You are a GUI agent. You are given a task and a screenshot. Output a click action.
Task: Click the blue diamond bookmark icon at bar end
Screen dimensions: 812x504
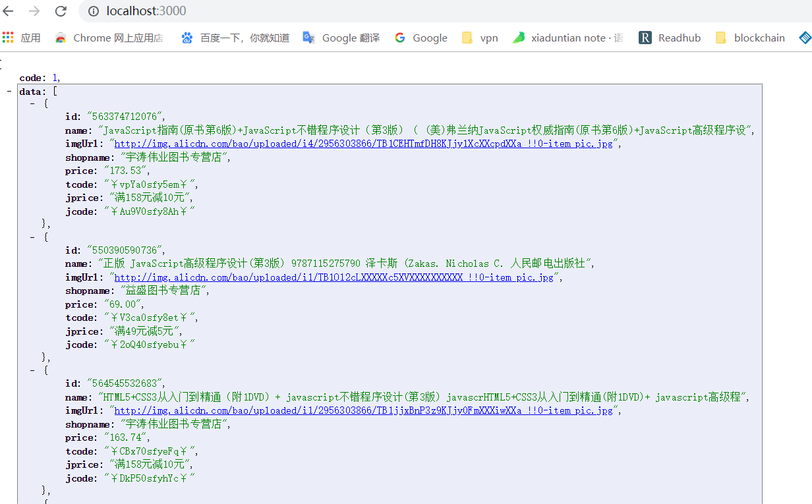(x=805, y=38)
